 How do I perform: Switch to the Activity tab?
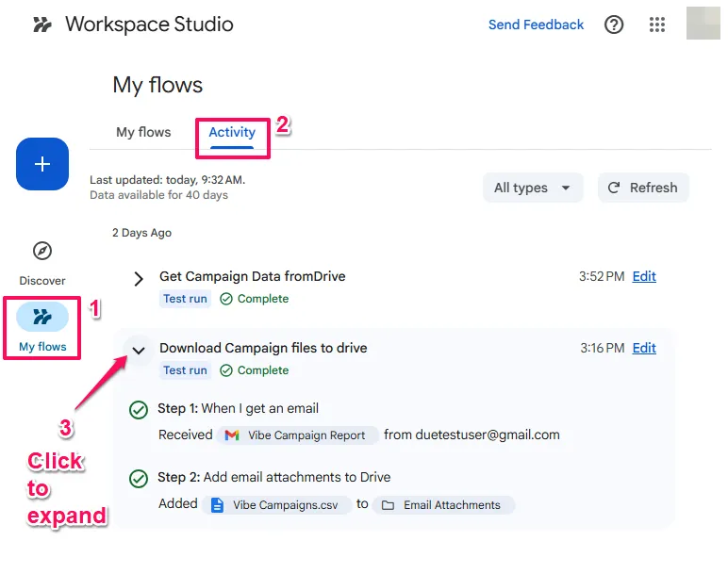coord(232,132)
